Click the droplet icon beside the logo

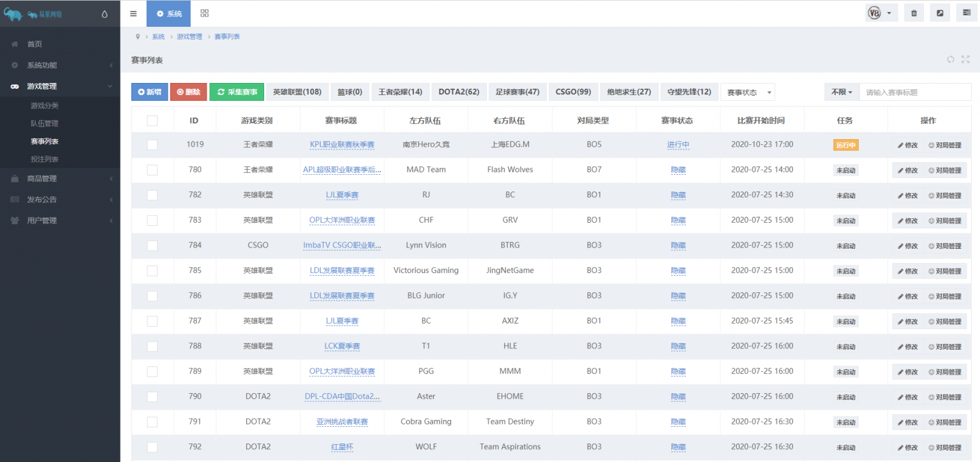coord(104,13)
